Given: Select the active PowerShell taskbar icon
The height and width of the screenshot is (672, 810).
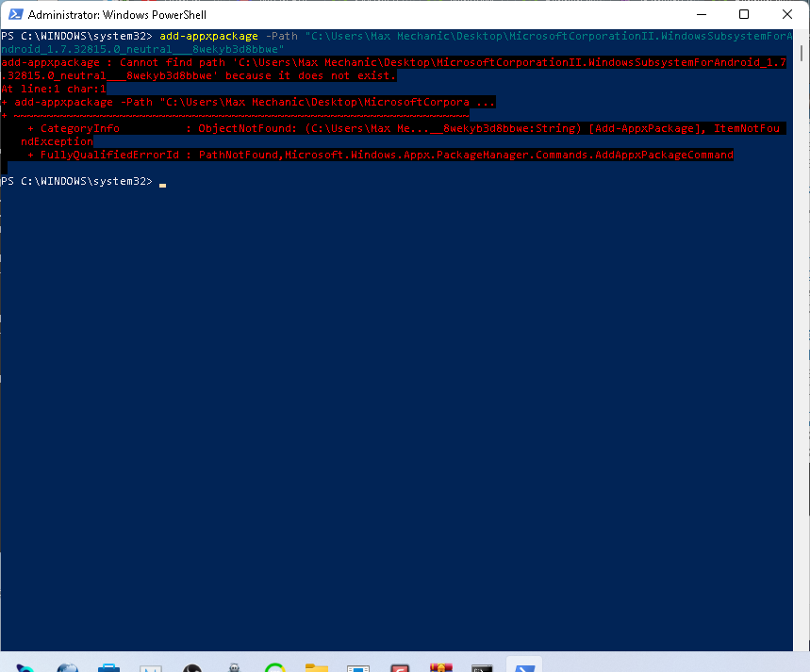Looking at the screenshot, I should (x=524, y=665).
